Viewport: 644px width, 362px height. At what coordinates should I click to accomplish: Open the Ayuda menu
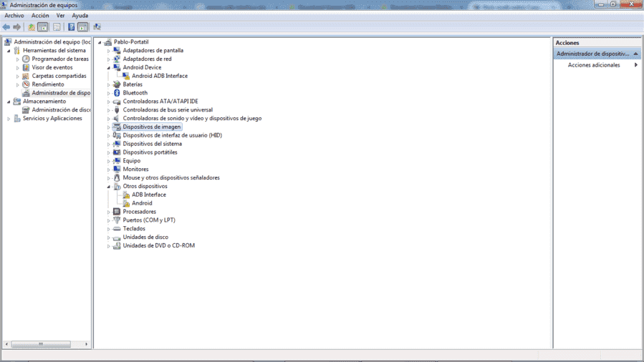80,16
